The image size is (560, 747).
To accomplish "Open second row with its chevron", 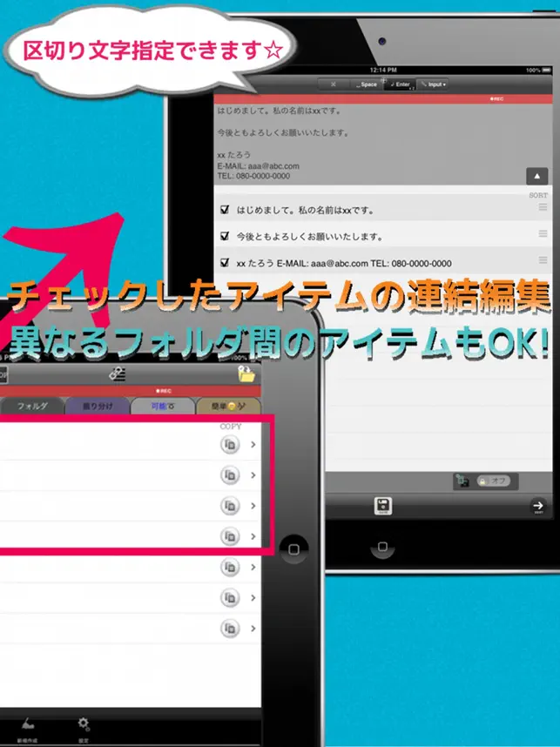I will [x=253, y=475].
